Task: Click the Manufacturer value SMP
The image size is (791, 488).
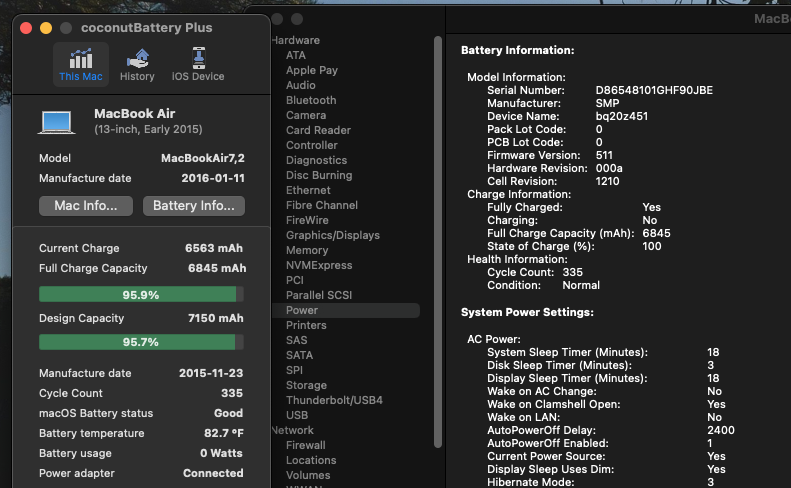Action: pyautogui.click(x=607, y=103)
